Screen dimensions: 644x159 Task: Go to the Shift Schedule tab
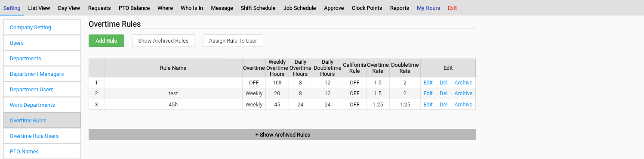[x=258, y=8]
